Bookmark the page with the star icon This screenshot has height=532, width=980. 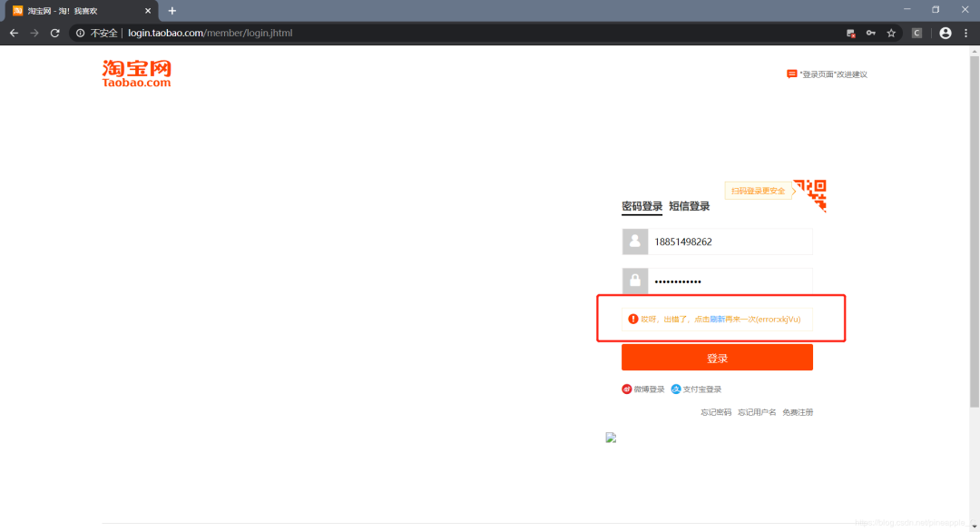click(x=891, y=33)
